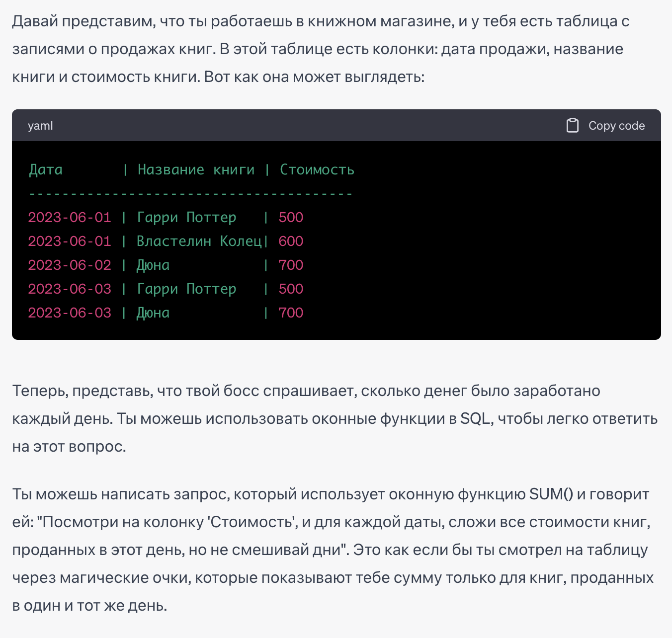
Task: Click the word SQL in the paragraph
Action: (475, 418)
